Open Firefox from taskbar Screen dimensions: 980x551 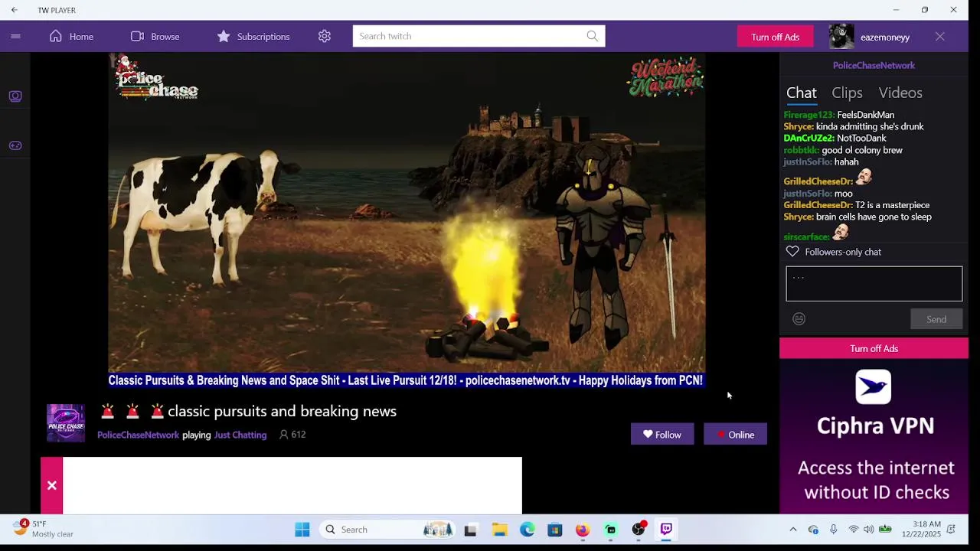click(583, 530)
